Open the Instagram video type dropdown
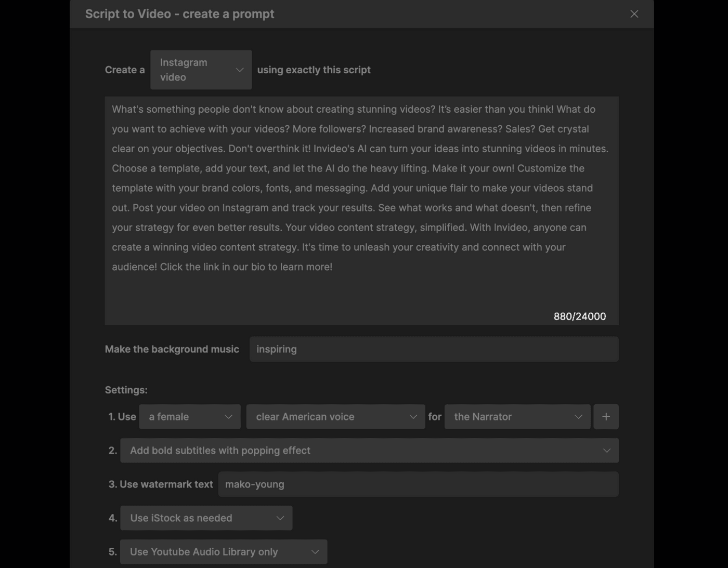Viewport: 728px width, 568px height. click(201, 70)
